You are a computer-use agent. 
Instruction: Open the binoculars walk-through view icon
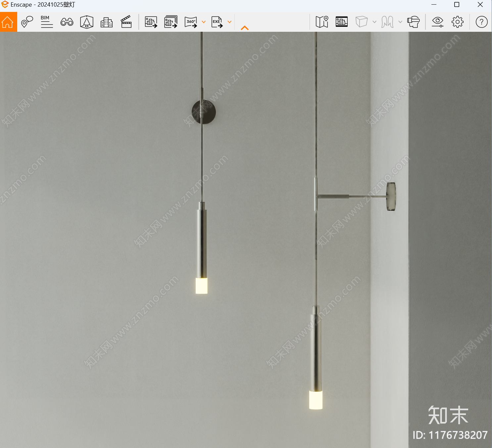[67, 22]
